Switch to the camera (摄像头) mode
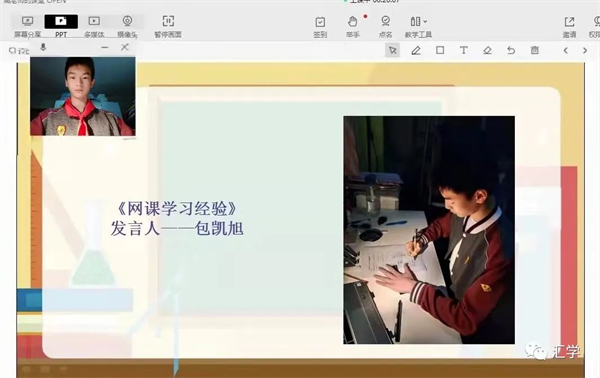 point(127,26)
